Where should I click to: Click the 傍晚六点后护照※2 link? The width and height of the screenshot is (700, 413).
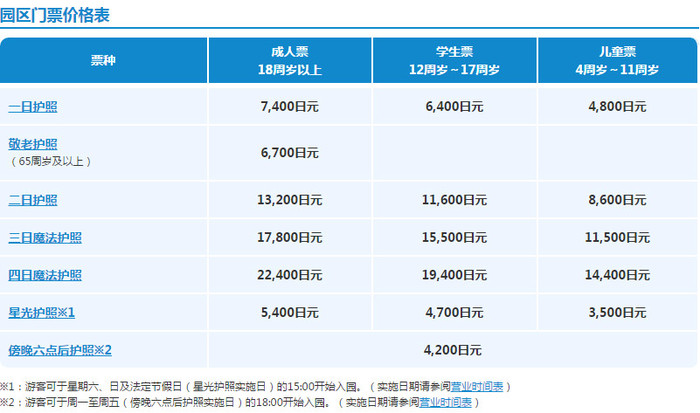[59, 350]
